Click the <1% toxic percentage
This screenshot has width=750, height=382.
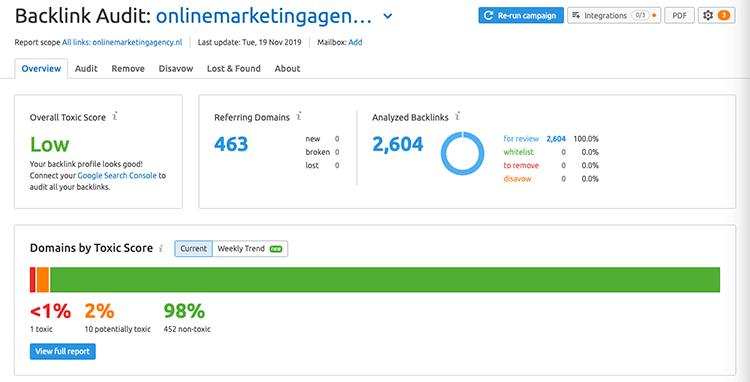coord(50,311)
